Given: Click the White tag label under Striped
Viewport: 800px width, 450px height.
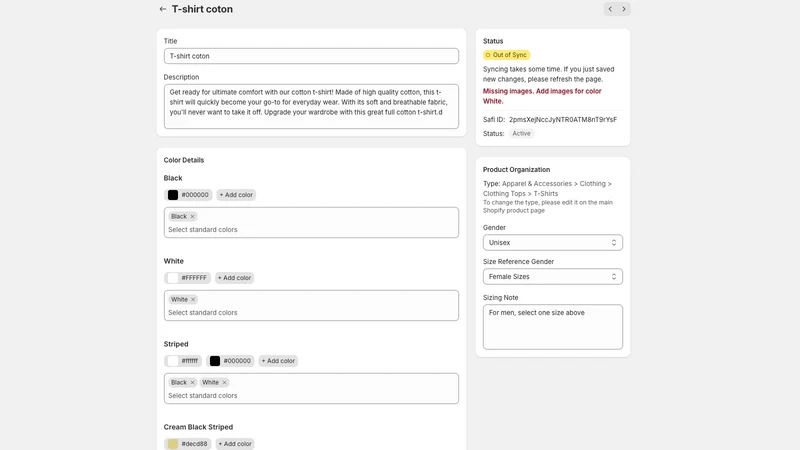Looking at the screenshot, I should tap(210, 383).
